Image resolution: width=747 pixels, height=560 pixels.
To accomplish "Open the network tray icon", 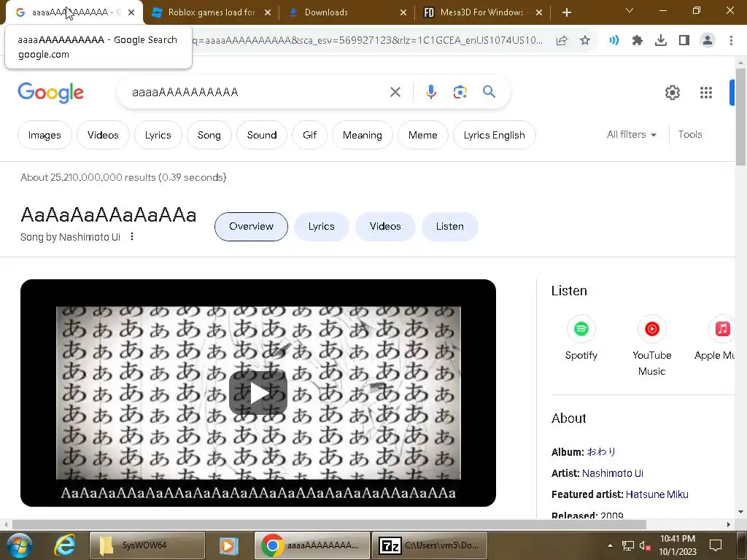I will 628,545.
